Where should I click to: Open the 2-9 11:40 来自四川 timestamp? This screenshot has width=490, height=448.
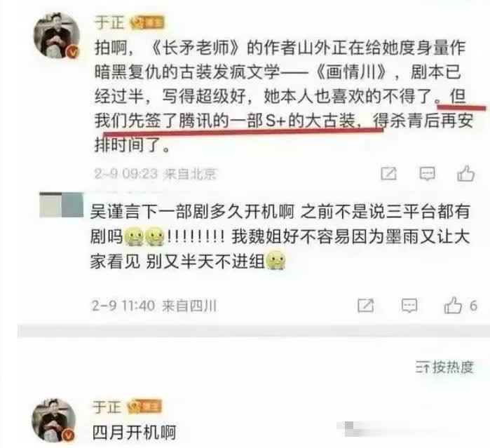(154, 306)
